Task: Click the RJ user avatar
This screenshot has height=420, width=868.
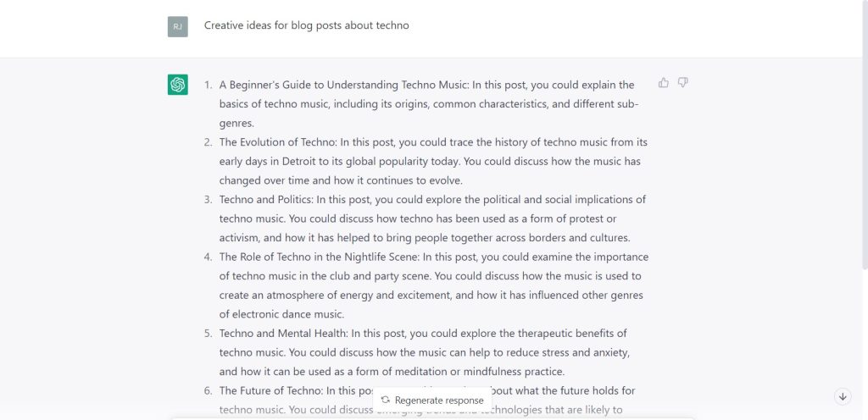Action: click(x=177, y=26)
